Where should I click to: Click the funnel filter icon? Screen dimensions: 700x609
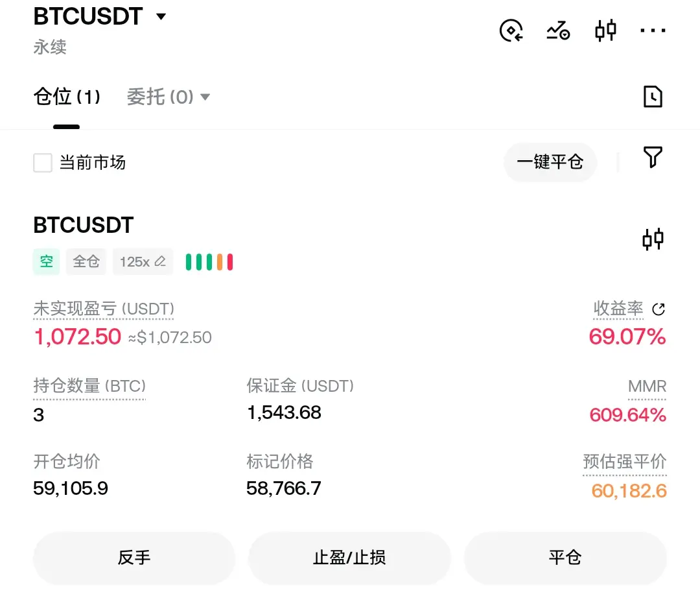coord(653,157)
